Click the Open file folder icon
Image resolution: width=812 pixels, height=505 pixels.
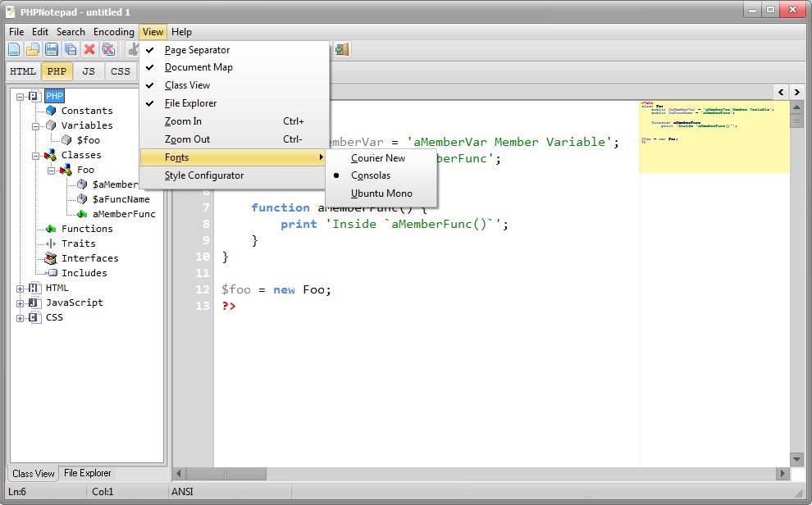pos(33,50)
